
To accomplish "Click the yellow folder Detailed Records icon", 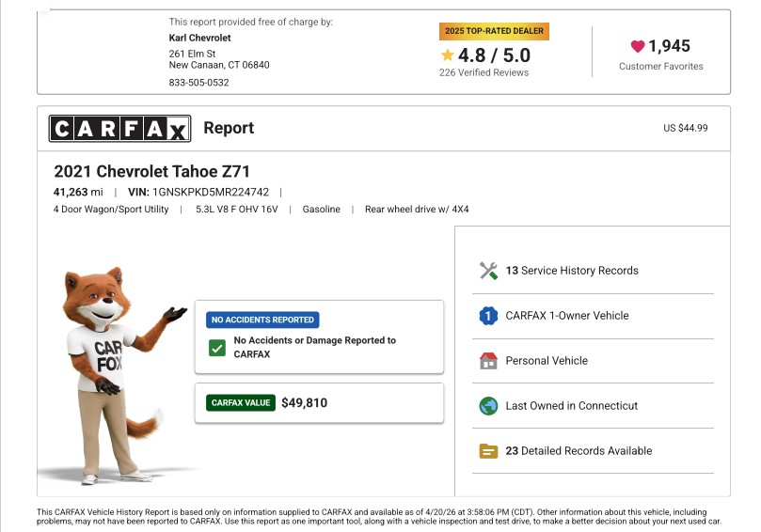I will [x=488, y=451].
